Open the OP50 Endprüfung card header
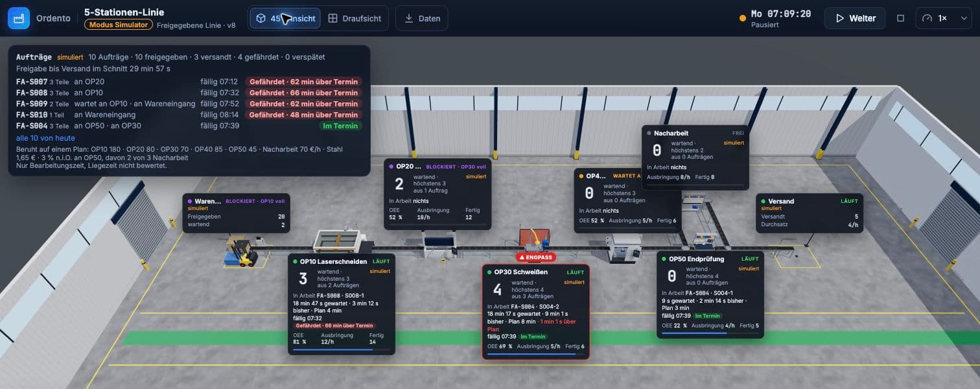Image resolution: width=980 pixels, height=389 pixels. tap(710, 259)
